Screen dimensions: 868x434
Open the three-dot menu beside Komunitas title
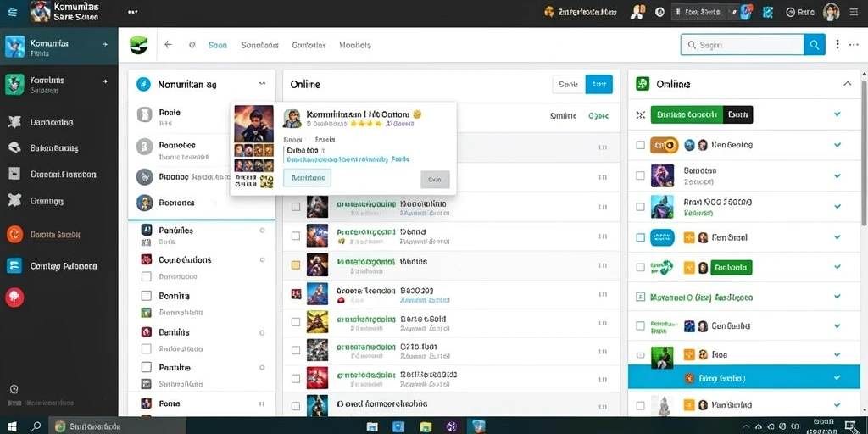133,12
